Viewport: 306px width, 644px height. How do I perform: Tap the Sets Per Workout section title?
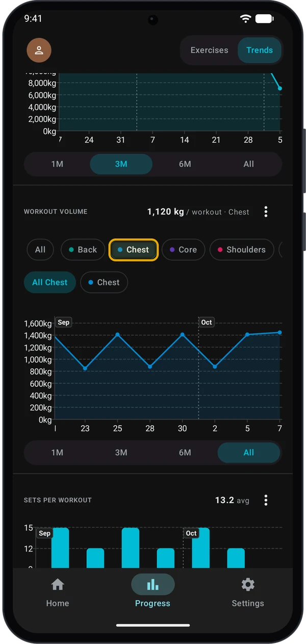click(58, 500)
